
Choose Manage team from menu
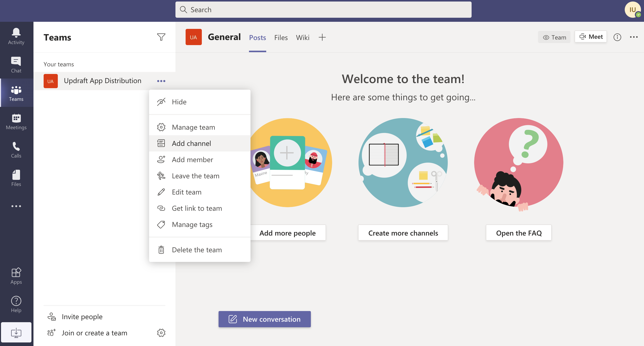click(200, 127)
